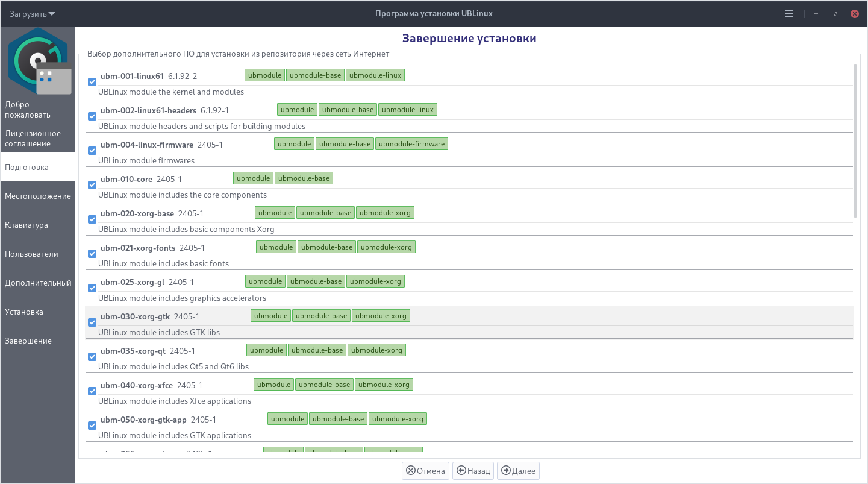Toggle the ubm-010-core checkbox
868x484 pixels.
pyautogui.click(x=92, y=185)
